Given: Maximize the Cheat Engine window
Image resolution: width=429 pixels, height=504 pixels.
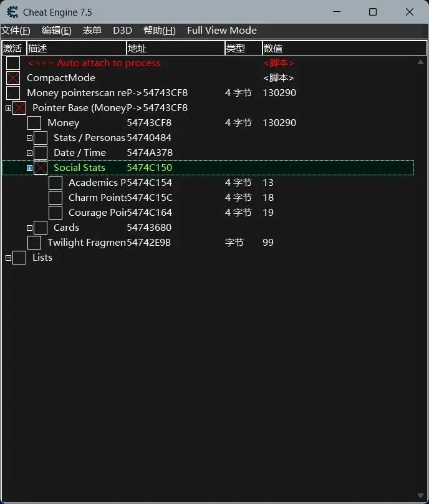Looking at the screenshot, I should pyautogui.click(x=373, y=12).
